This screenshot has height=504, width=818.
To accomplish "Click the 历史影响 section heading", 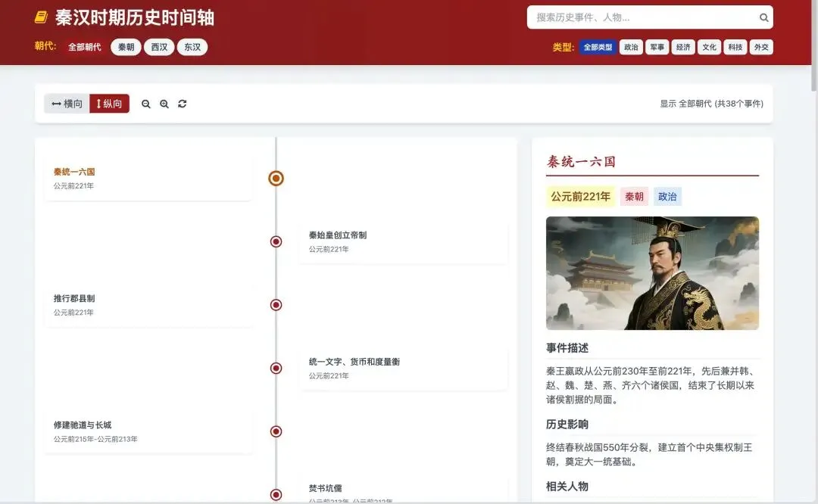I will pyautogui.click(x=567, y=425).
